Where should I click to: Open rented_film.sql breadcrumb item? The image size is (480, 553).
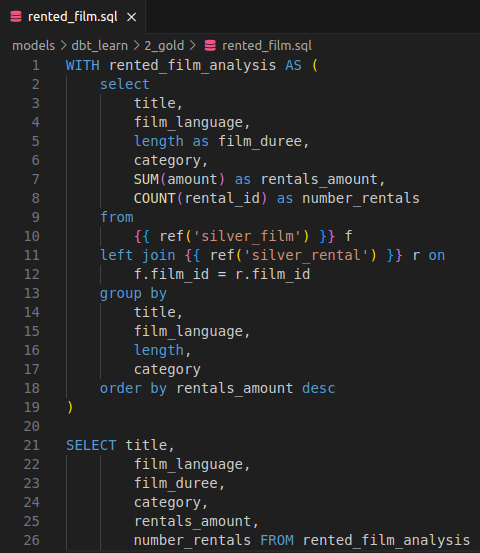[267, 45]
